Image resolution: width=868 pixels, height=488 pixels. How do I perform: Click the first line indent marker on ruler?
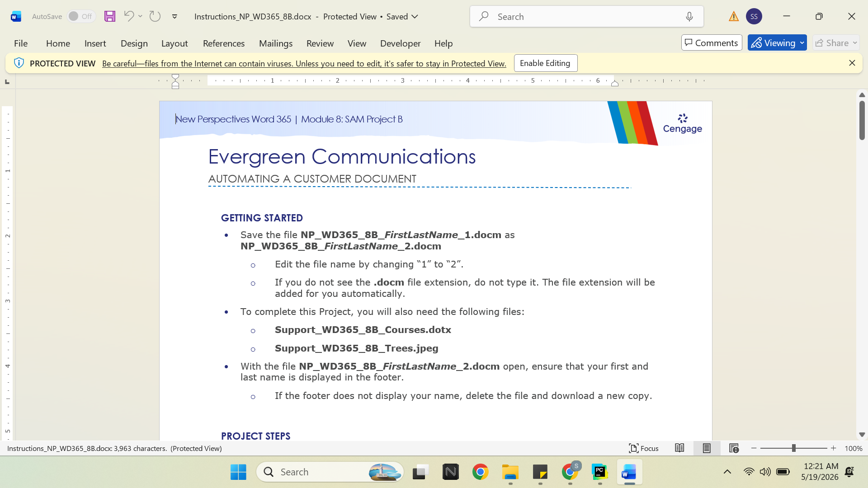[x=175, y=77]
